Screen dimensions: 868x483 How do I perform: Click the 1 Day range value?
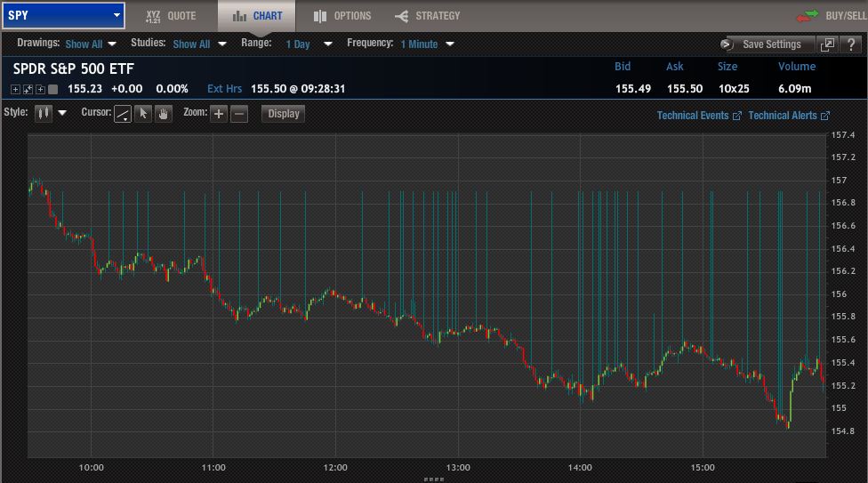tap(298, 44)
